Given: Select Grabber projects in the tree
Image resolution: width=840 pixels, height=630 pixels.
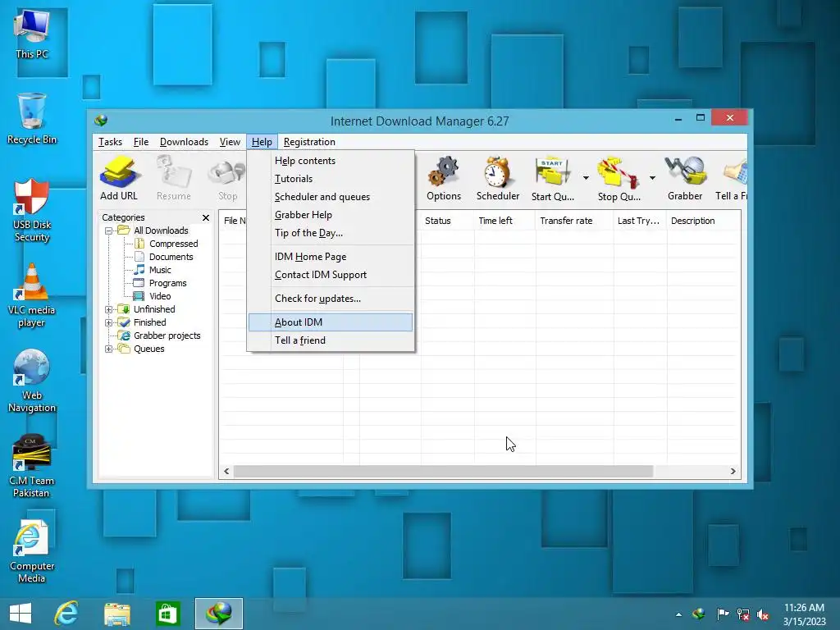Looking at the screenshot, I should click(x=167, y=336).
